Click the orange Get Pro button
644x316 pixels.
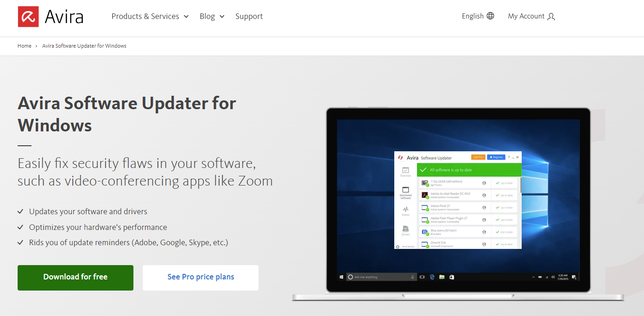pos(478,157)
